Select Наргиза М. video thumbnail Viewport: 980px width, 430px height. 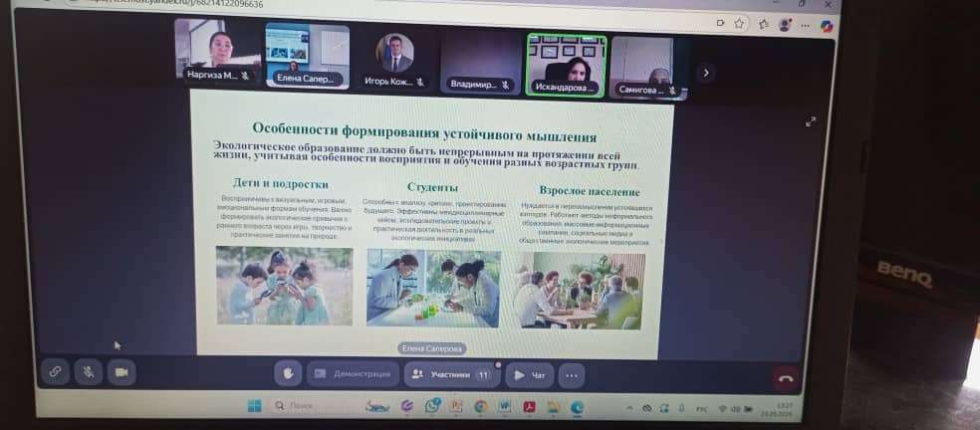(217, 50)
